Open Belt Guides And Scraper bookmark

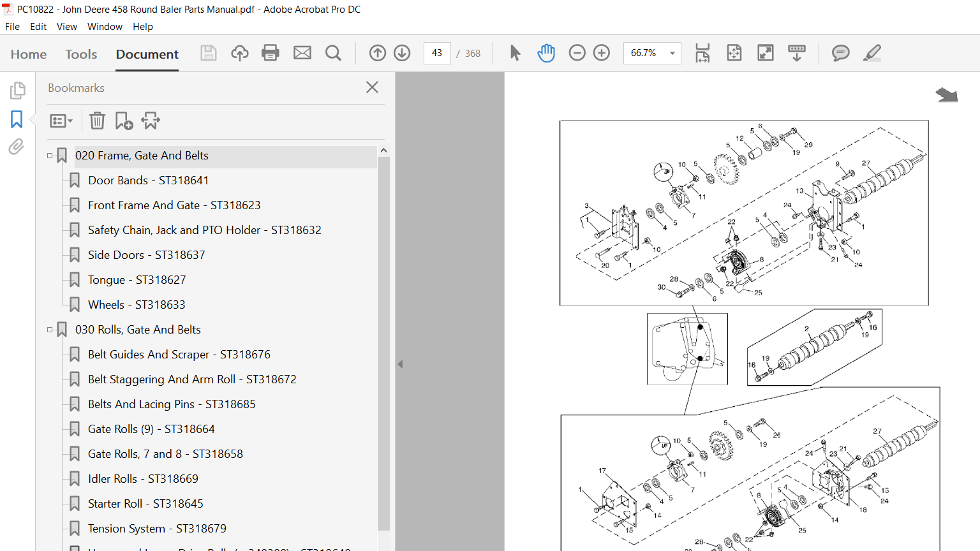tap(179, 355)
